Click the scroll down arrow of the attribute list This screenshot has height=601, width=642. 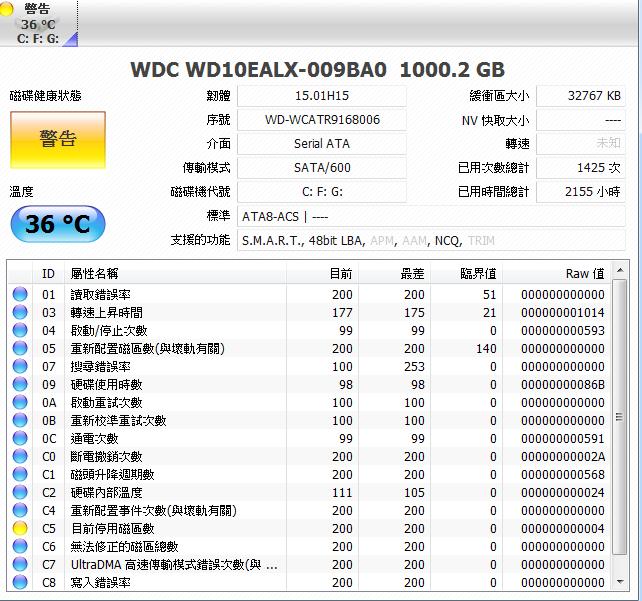coord(620,582)
